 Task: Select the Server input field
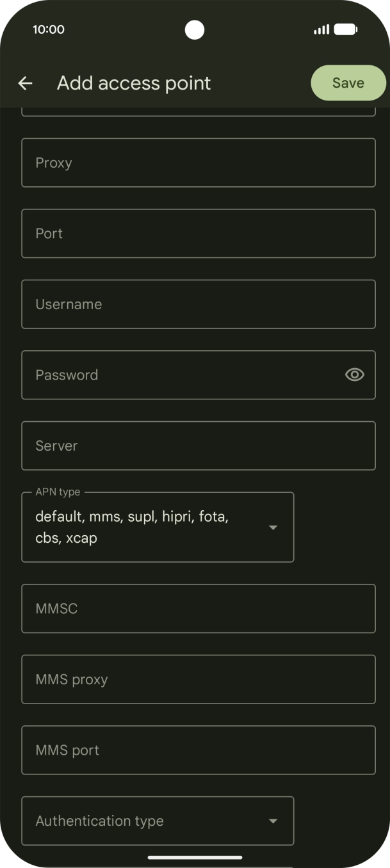[x=199, y=446]
